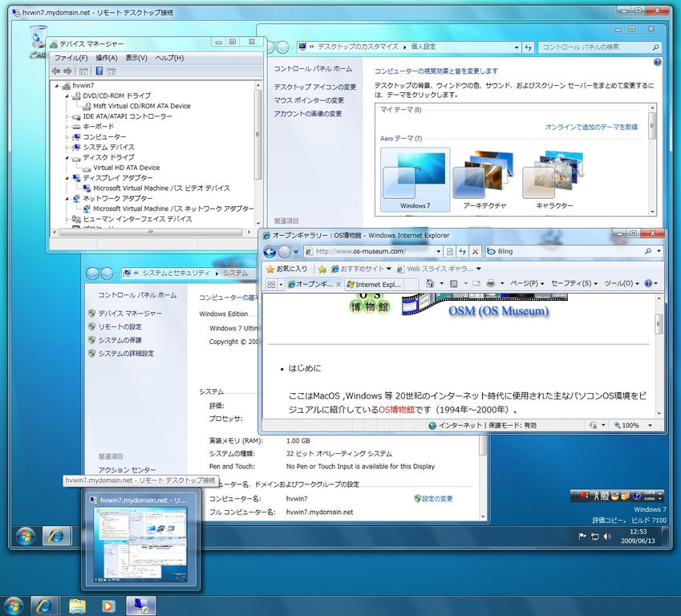Click Back button in the System window
The width and height of the screenshot is (681, 616).
[92, 274]
